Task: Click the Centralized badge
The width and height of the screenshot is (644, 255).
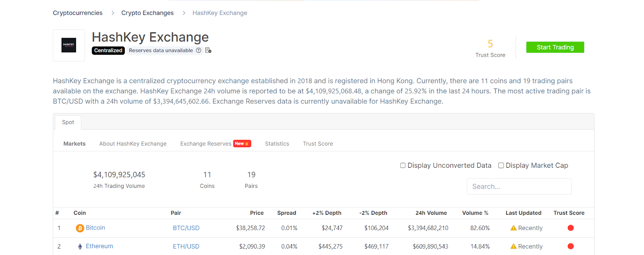Action: click(x=108, y=50)
